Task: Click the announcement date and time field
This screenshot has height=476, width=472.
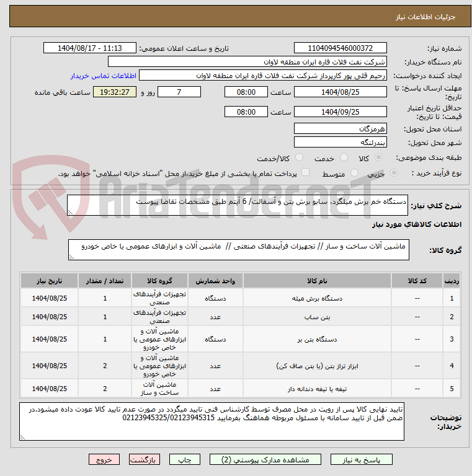Action: (90, 48)
